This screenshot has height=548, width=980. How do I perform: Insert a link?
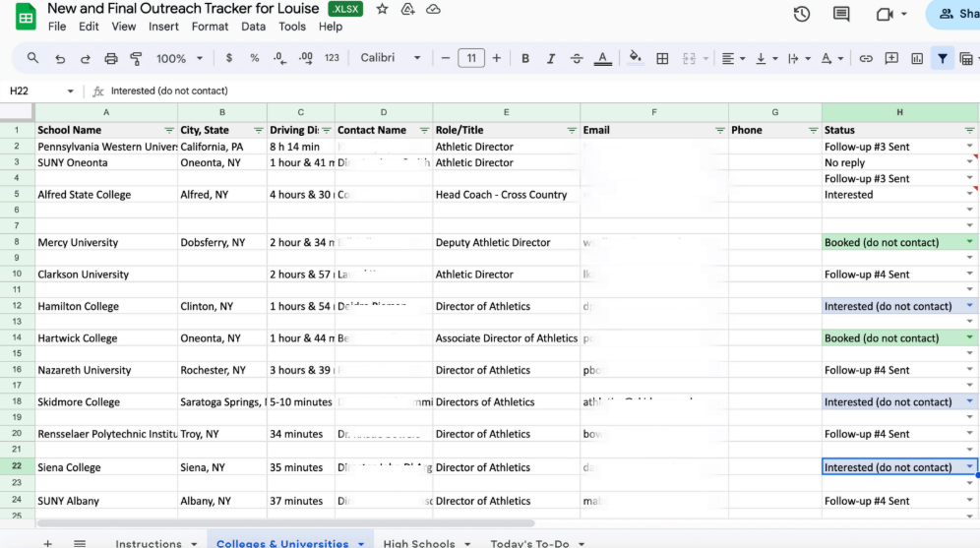866,58
